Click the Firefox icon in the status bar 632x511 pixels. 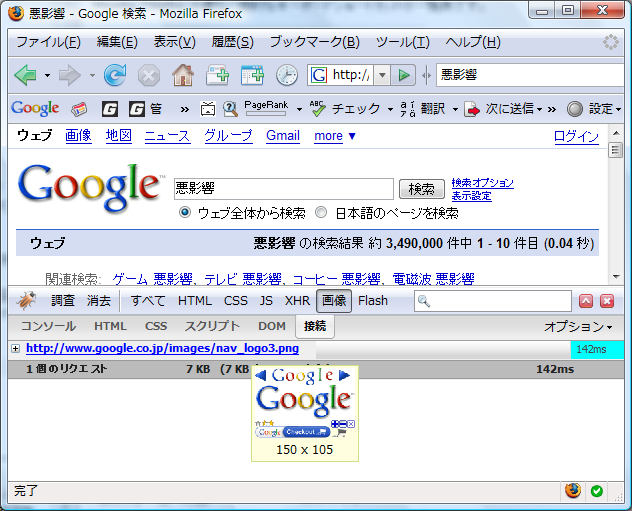click(x=573, y=491)
